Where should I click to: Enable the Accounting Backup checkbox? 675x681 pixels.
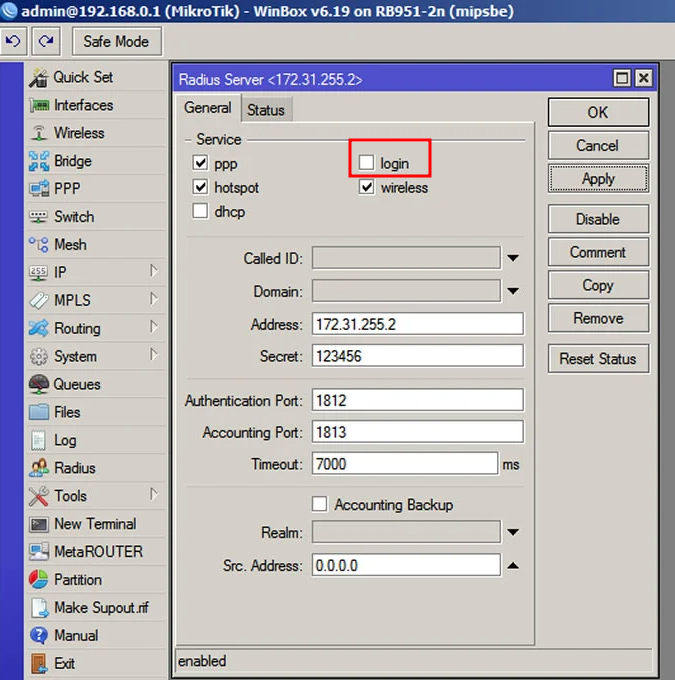pyautogui.click(x=320, y=504)
